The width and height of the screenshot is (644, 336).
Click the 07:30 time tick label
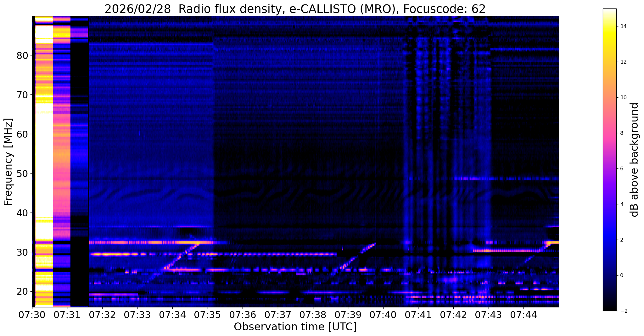point(32,315)
